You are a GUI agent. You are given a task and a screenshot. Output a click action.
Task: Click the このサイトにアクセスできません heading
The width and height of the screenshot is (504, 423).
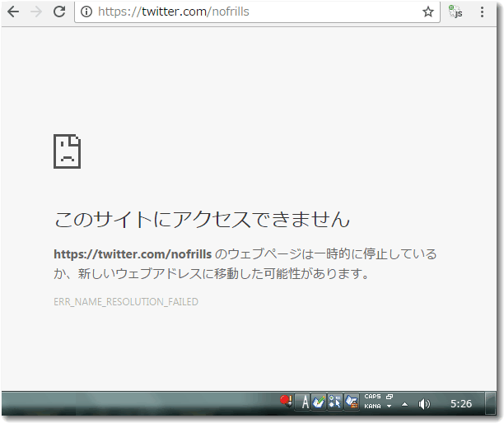click(x=202, y=220)
